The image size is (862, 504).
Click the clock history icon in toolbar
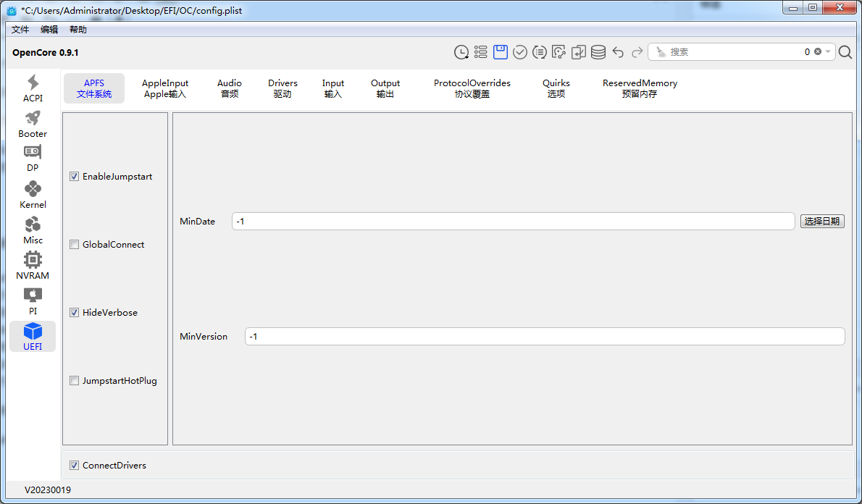point(461,52)
